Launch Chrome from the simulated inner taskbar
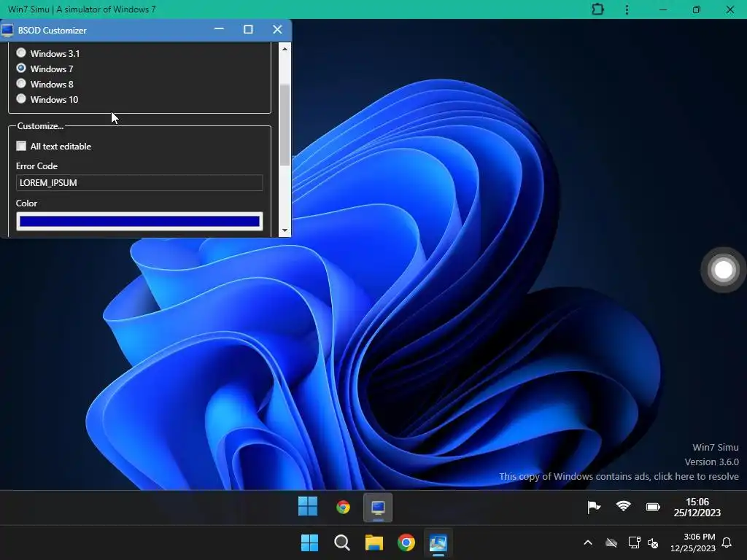 (x=343, y=507)
